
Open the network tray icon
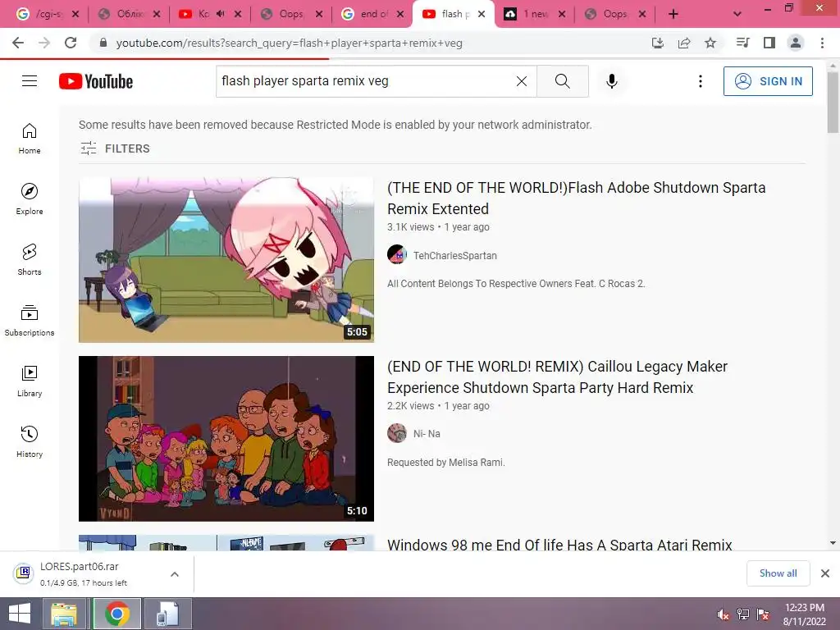click(x=743, y=614)
